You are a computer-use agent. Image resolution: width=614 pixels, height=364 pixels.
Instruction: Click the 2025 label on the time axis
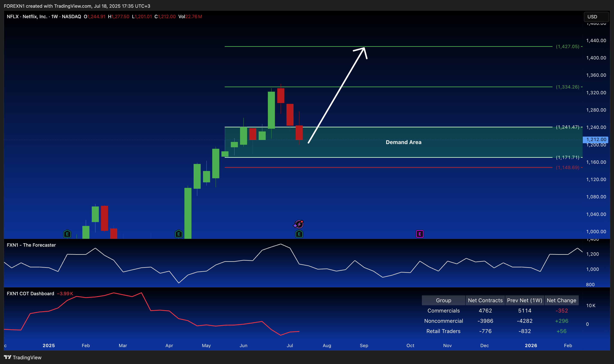click(49, 345)
